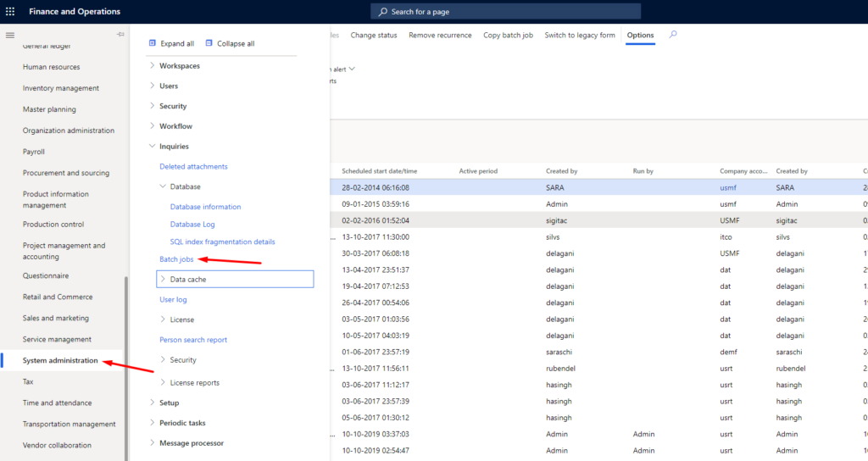This screenshot has width=868, height=461.
Task: Expand the License node
Action: point(163,319)
